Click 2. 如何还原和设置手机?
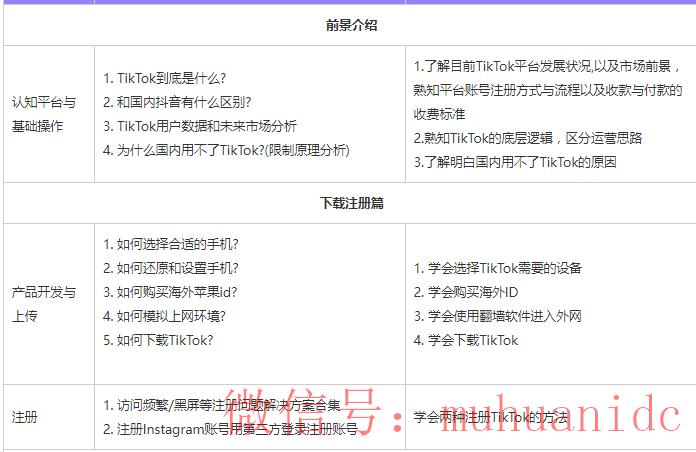The height and width of the screenshot is (452, 696). (171, 268)
